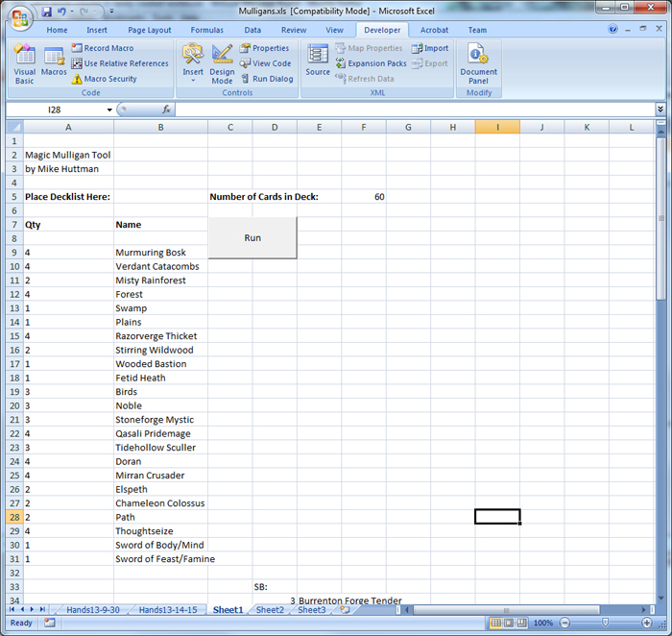
Task: Select the Stoneforge Mystic cell
Action: [160, 420]
